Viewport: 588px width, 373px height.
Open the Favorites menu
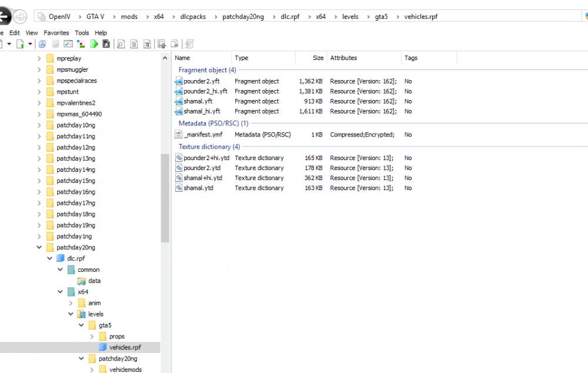pos(56,33)
